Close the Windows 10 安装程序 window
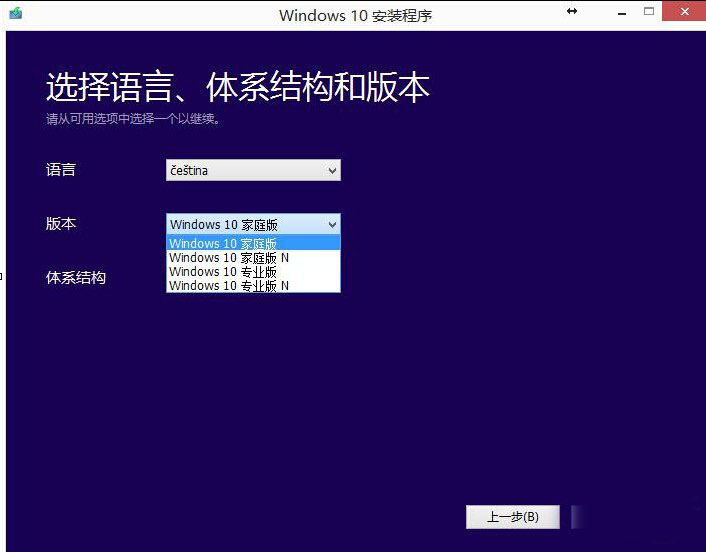The width and height of the screenshot is (706, 552). click(684, 11)
